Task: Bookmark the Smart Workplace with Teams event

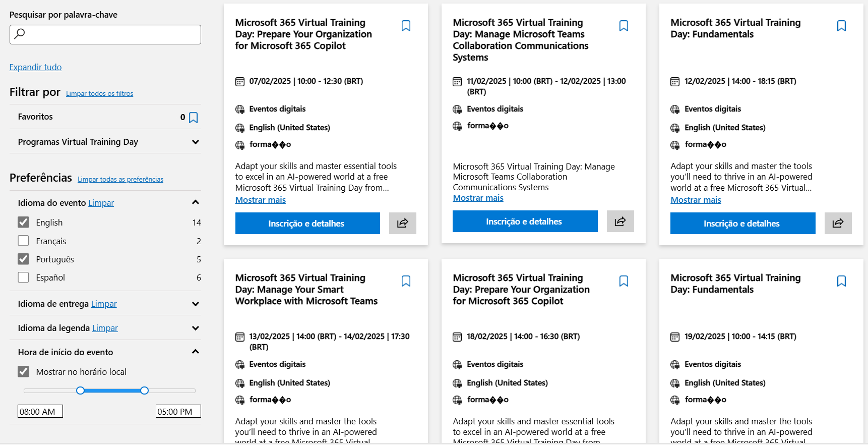Action: point(406,281)
